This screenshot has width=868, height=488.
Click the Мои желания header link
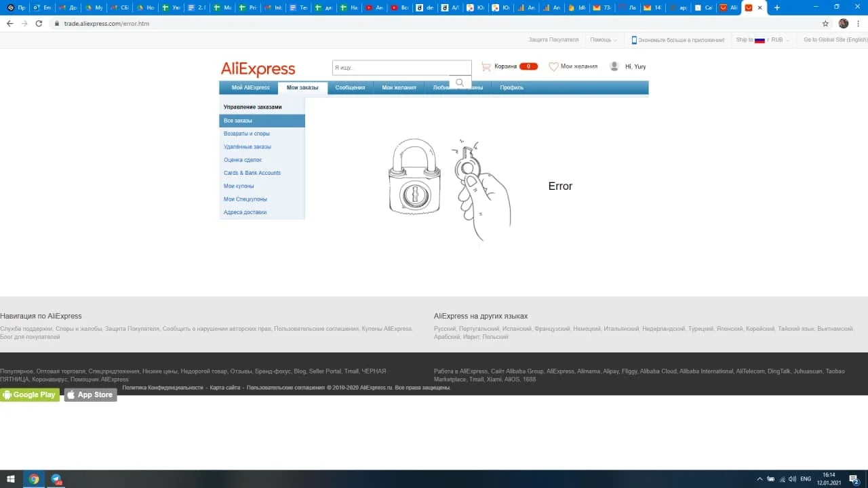click(579, 66)
